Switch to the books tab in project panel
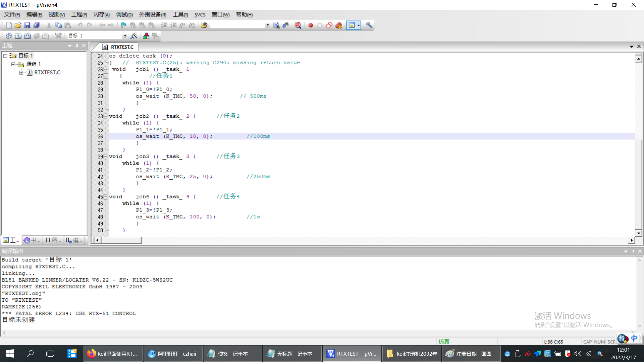 [x=33, y=240]
